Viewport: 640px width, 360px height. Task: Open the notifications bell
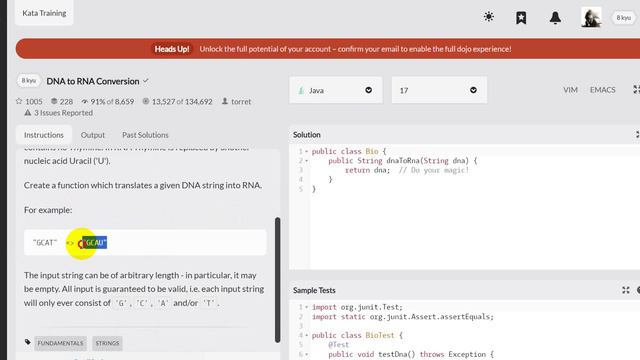555,18
